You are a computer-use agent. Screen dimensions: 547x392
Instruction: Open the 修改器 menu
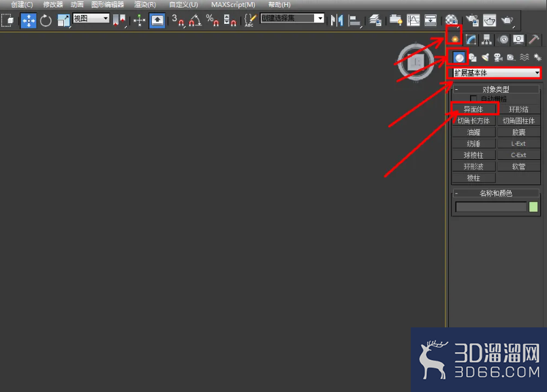click(53, 5)
